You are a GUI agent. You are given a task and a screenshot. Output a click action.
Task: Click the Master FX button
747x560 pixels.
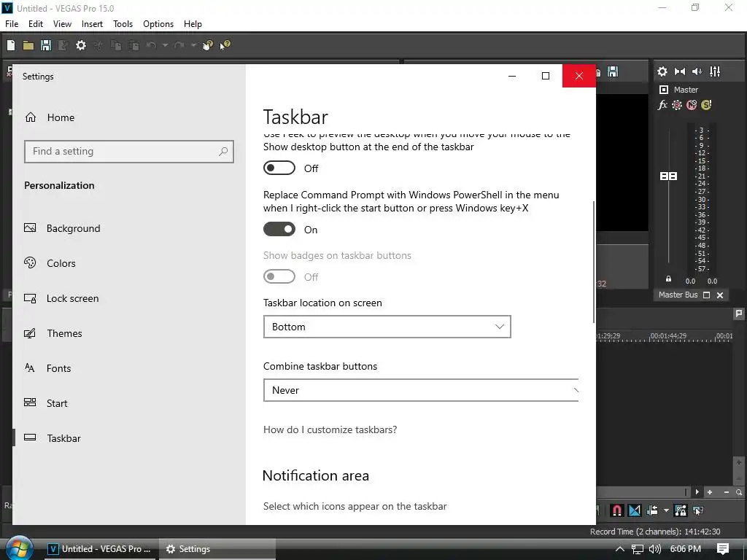(662, 105)
